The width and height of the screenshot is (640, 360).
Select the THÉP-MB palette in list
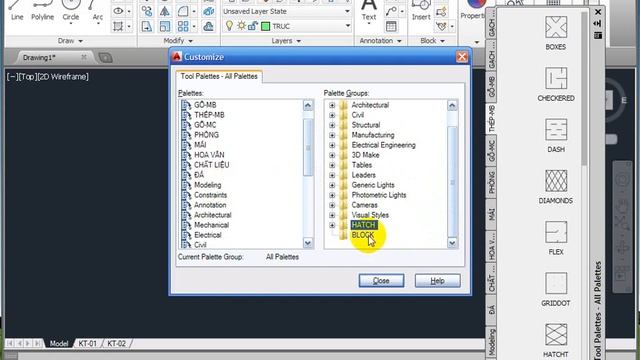pos(209,115)
